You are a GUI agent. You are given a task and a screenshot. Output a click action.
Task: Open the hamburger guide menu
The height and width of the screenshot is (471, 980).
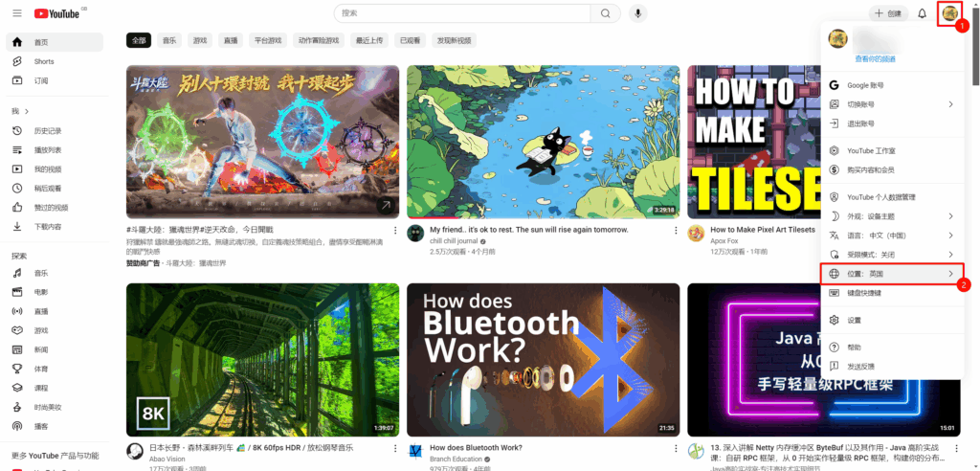coord(17,13)
